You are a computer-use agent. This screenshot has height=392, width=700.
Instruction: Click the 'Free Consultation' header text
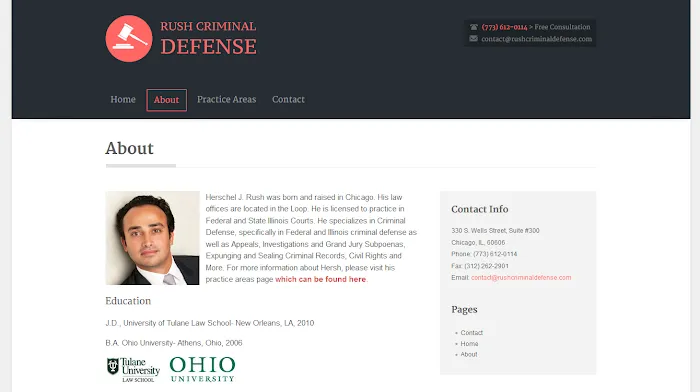[x=562, y=27]
